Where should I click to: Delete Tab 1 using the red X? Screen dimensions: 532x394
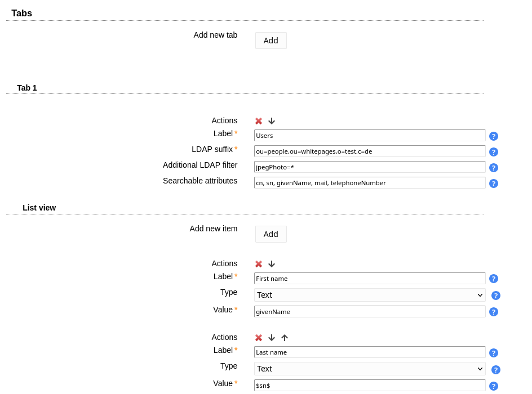(x=259, y=121)
